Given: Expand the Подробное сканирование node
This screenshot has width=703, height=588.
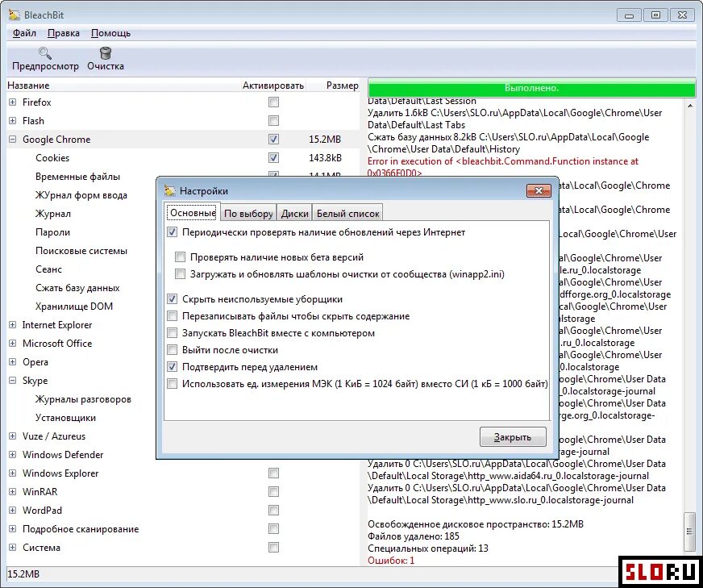Looking at the screenshot, I should (x=13, y=529).
